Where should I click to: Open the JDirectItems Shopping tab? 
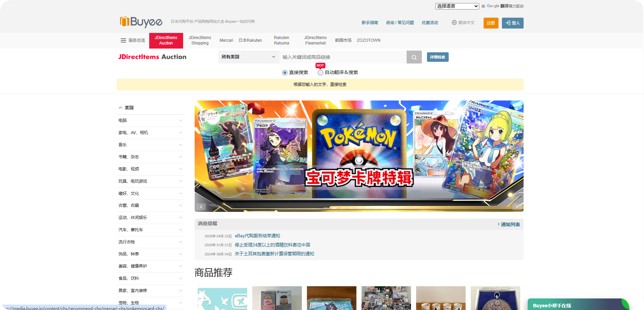(200, 40)
